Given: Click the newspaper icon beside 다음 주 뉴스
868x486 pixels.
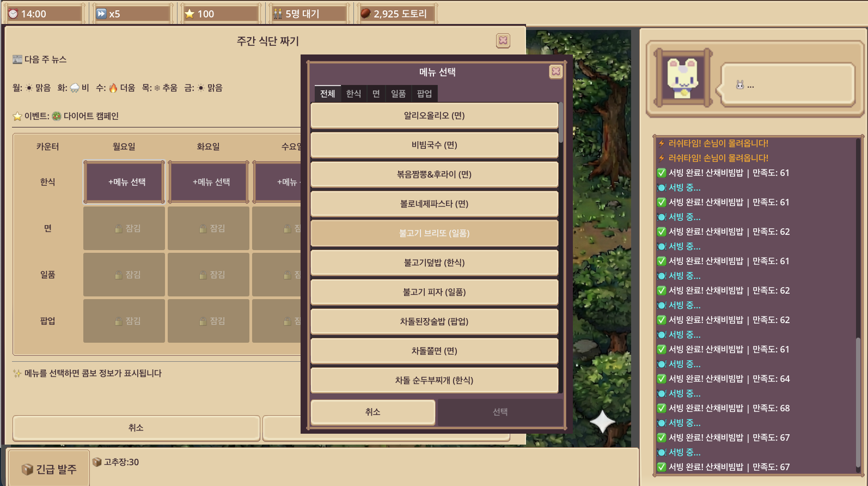Looking at the screenshot, I should (x=17, y=59).
